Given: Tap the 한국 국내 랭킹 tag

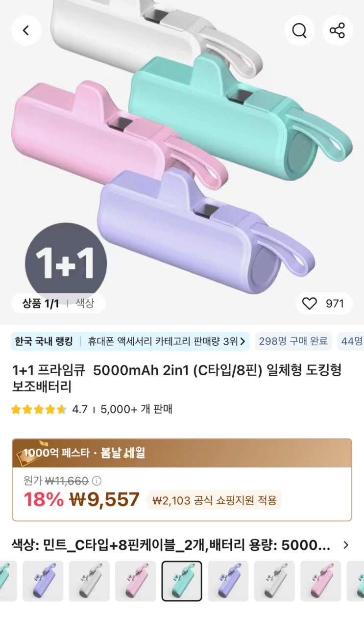Looking at the screenshot, I should click(x=44, y=341).
